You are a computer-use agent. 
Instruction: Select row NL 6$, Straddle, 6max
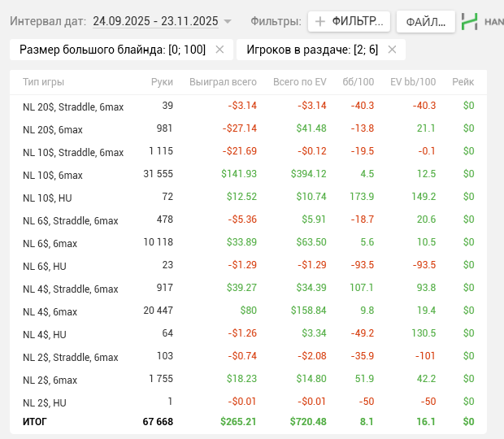pyautogui.click(x=248, y=219)
